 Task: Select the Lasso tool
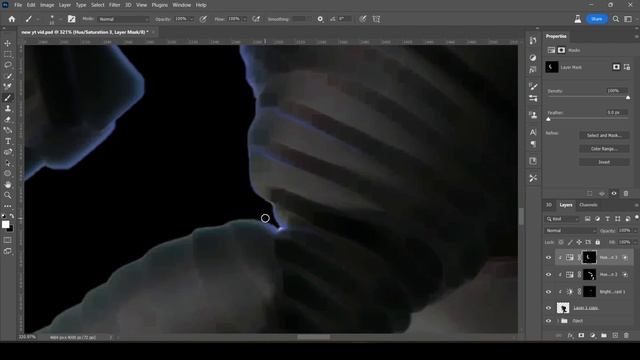pos(8,65)
